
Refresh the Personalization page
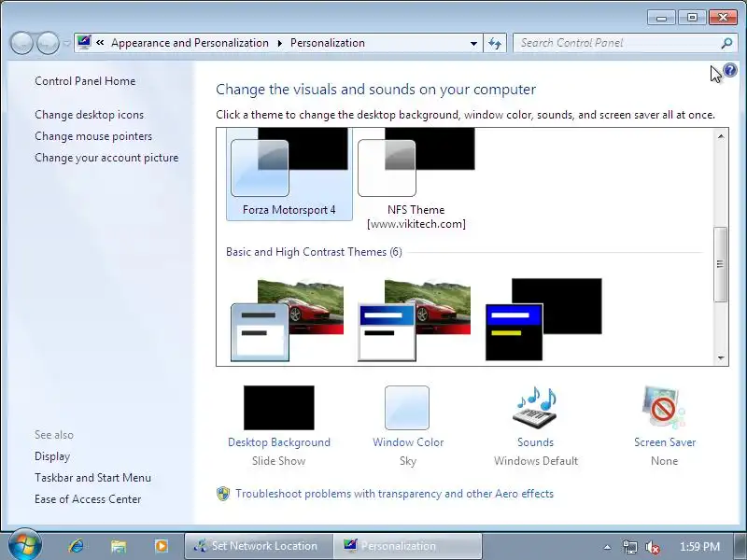[x=495, y=43]
